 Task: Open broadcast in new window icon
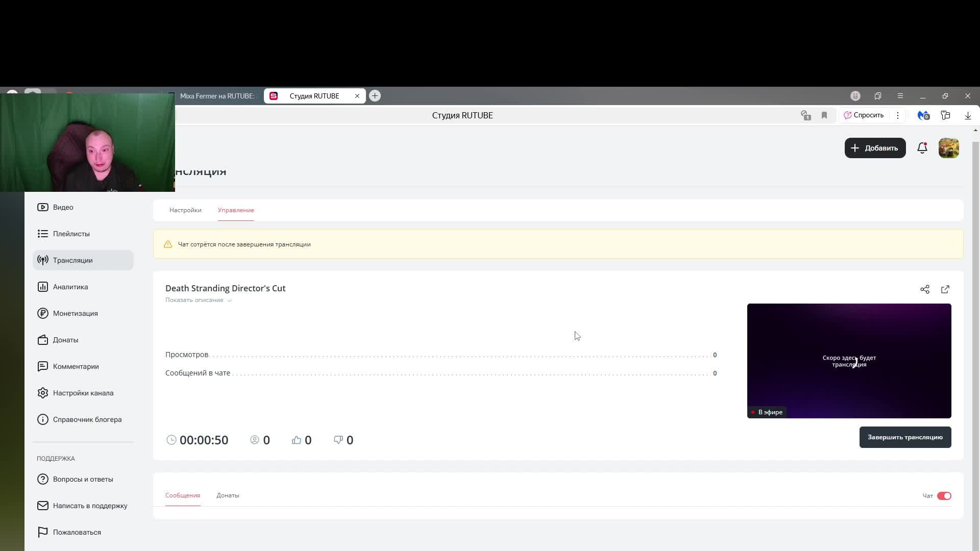tap(945, 289)
